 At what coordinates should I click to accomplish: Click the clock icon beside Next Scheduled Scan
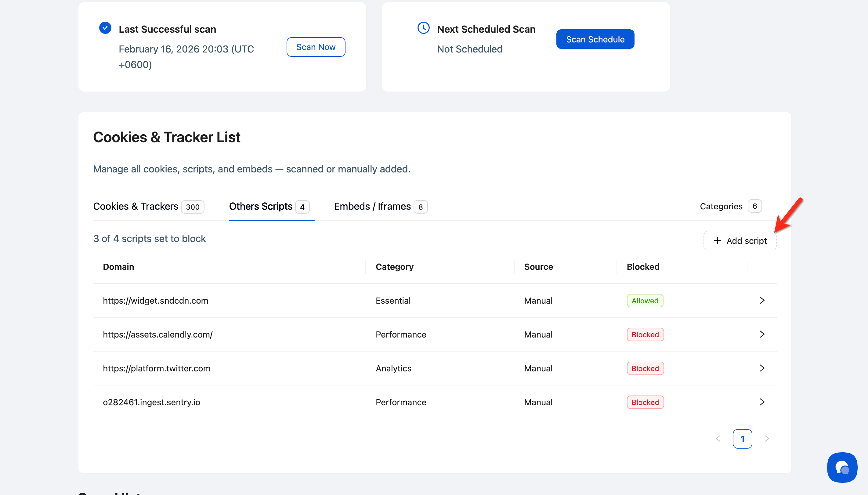(x=423, y=28)
